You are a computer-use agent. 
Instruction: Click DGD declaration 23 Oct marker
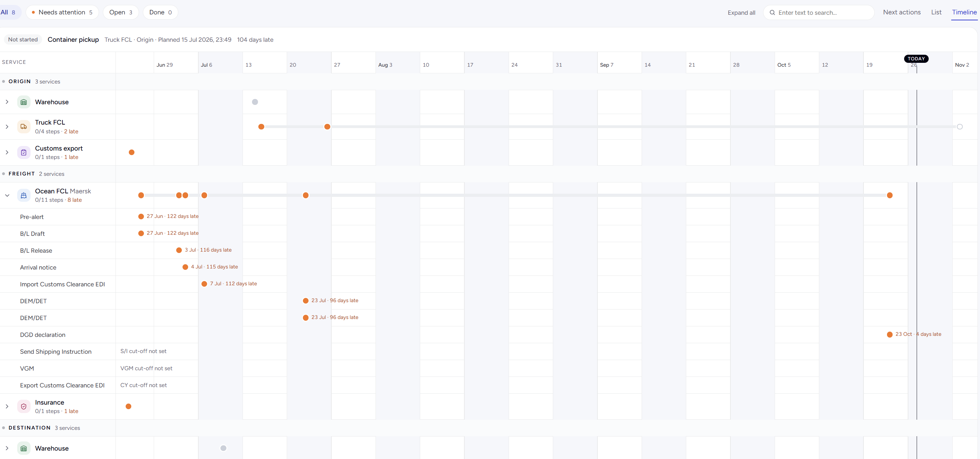(x=889, y=335)
